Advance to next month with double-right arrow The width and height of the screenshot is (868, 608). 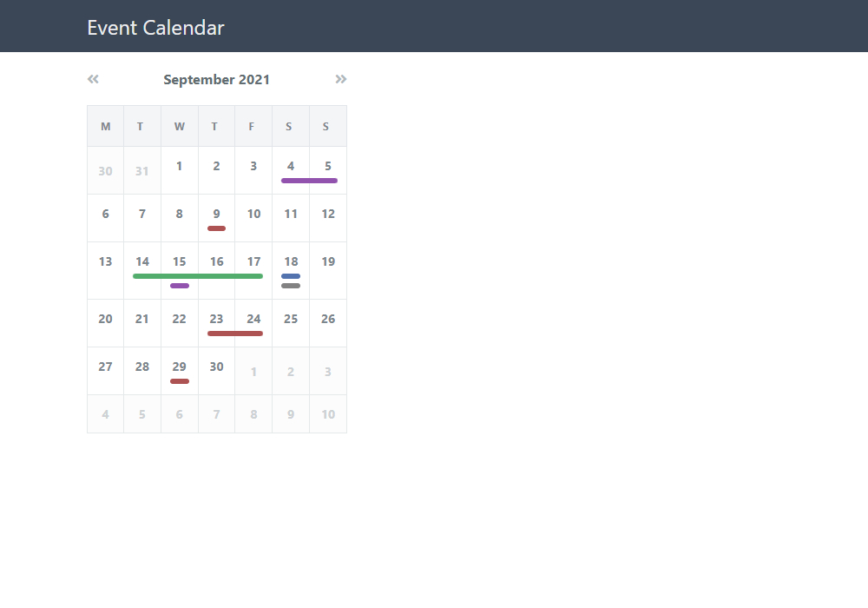[341, 79]
